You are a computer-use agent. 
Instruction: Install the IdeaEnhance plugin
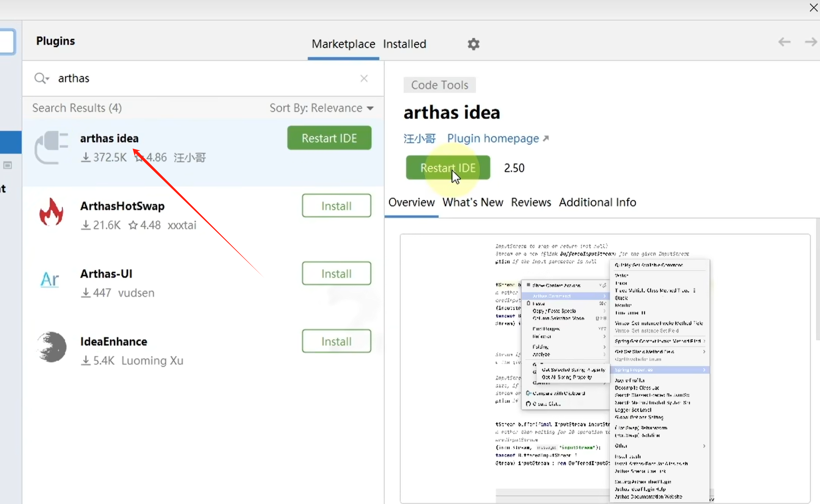point(336,341)
